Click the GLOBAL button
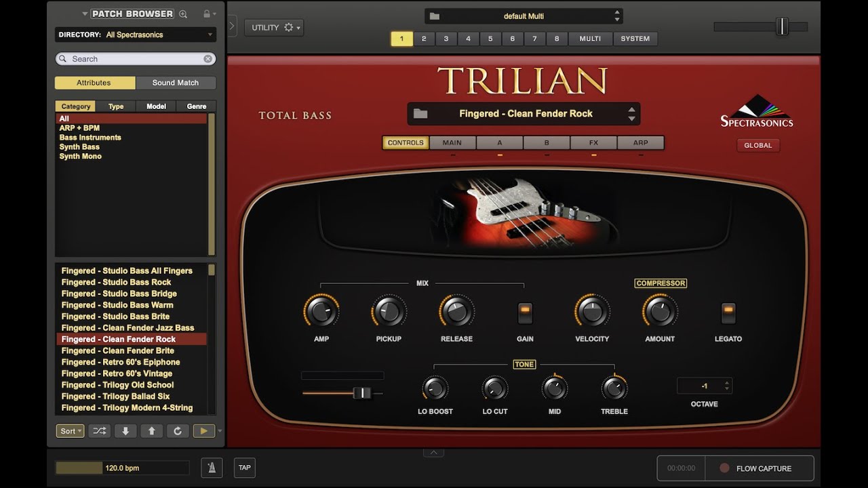Image resolution: width=868 pixels, height=488 pixels. click(758, 145)
